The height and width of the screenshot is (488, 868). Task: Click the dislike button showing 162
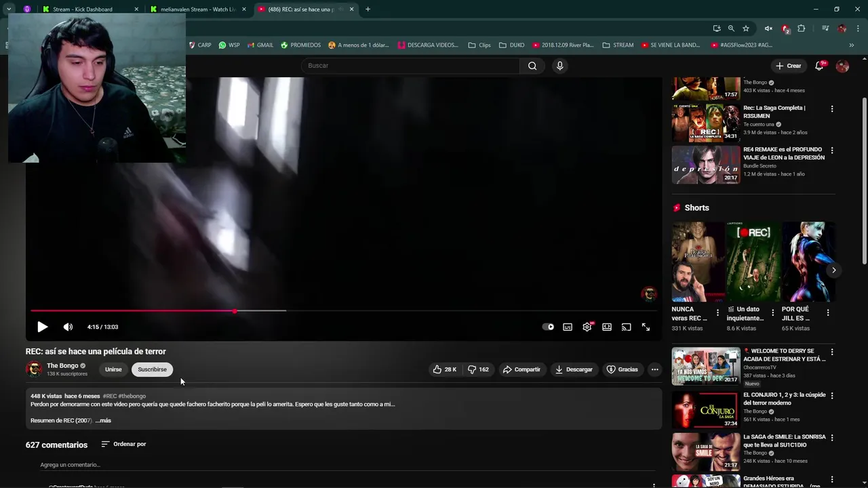coord(478,369)
